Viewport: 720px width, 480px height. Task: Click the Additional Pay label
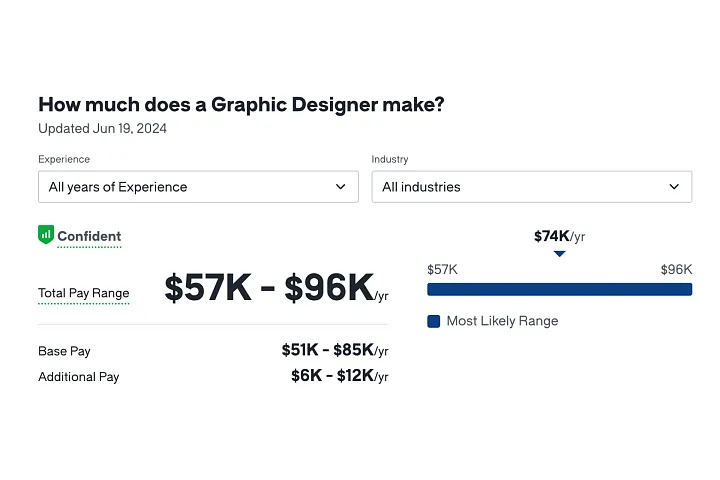78,377
